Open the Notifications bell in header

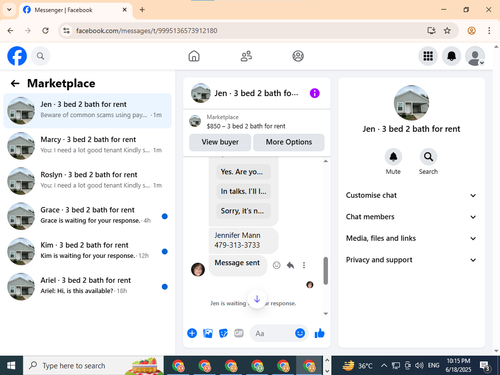tap(451, 56)
